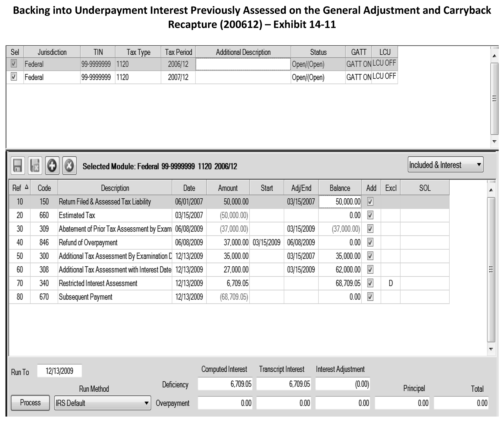Click Ref column sort arrow

27,187
